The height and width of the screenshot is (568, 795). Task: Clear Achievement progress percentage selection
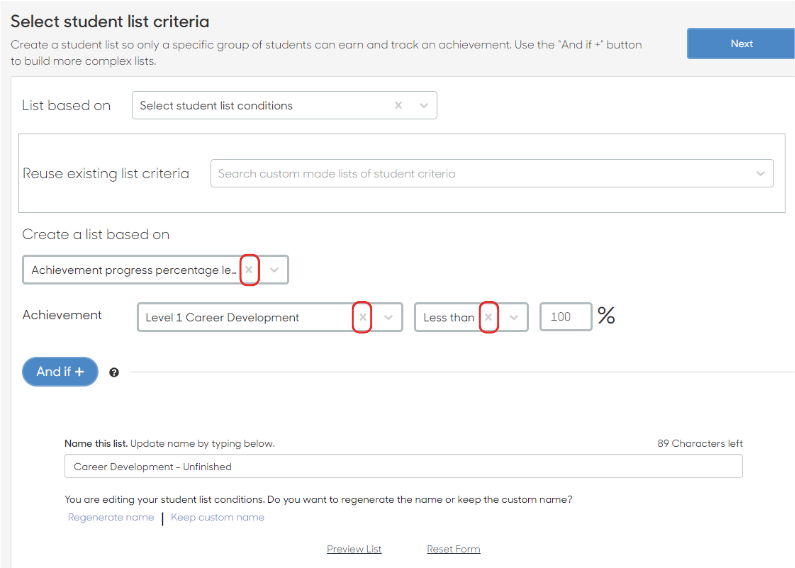tap(249, 270)
